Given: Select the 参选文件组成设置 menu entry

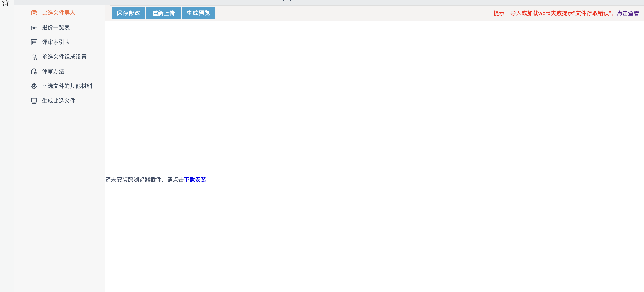Looking at the screenshot, I should [64, 57].
